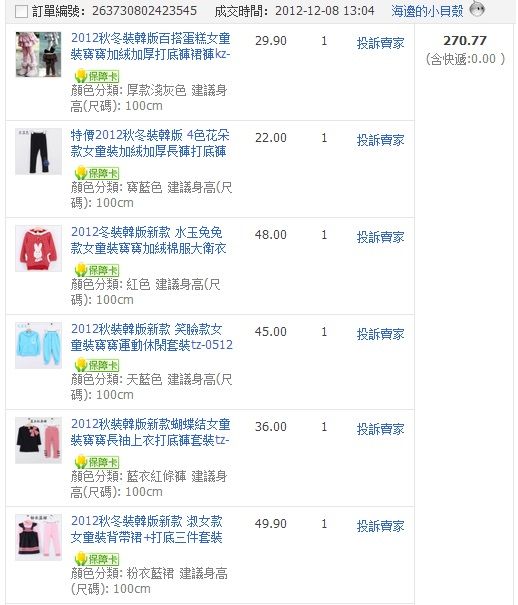The image size is (518, 605).
Task: Open thumbnail of the sky blue sports suit
Action: point(38,345)
